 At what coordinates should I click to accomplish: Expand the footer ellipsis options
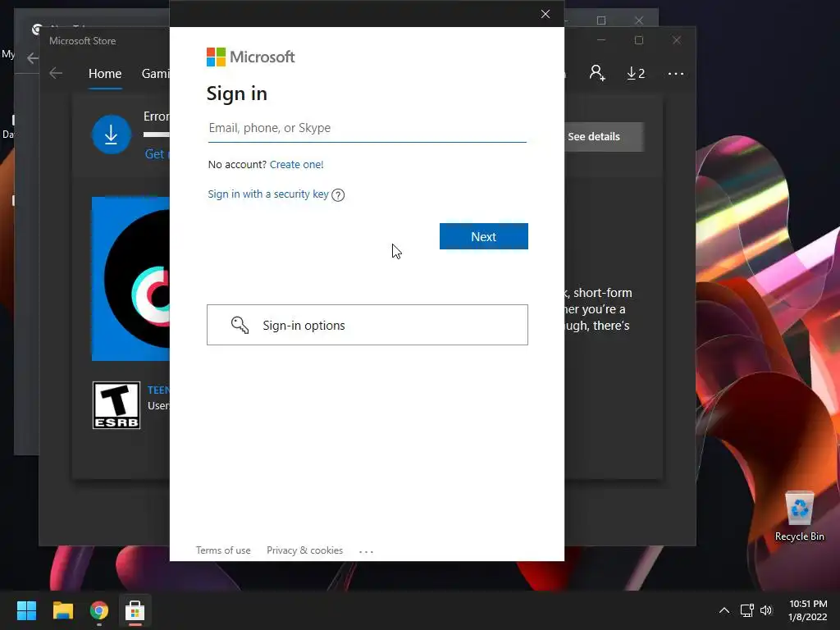[x=366, y=550]
